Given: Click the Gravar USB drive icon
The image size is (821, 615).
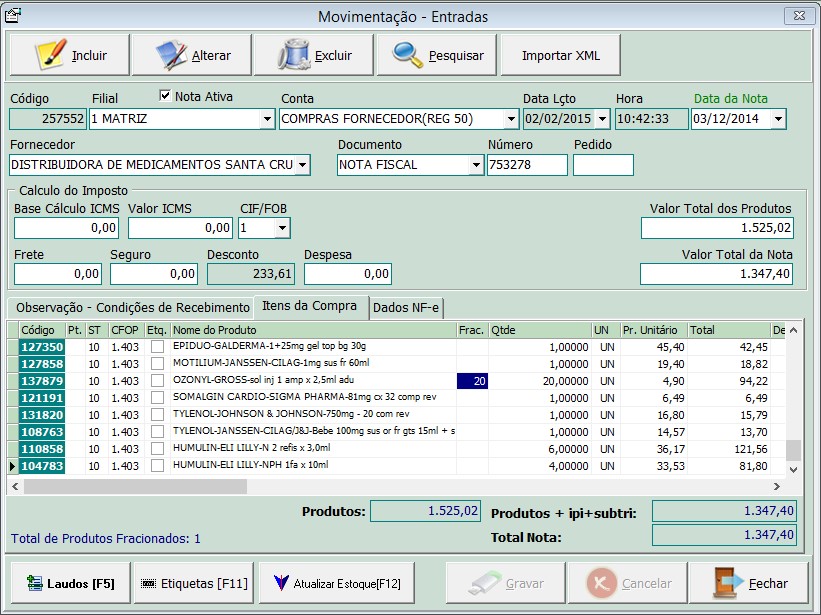Looking at the screenshot, I should [x=485, y=583].
